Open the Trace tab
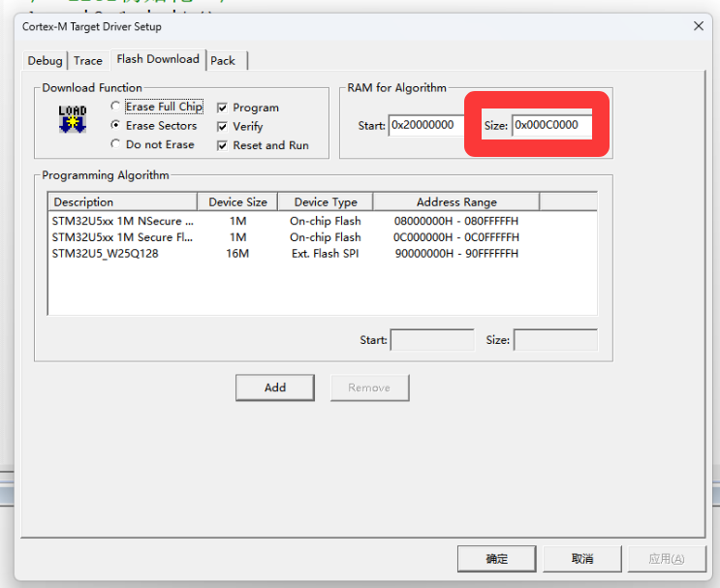This screenshot has height=588, width=720. pyautogui.click(x=88, y=60)
